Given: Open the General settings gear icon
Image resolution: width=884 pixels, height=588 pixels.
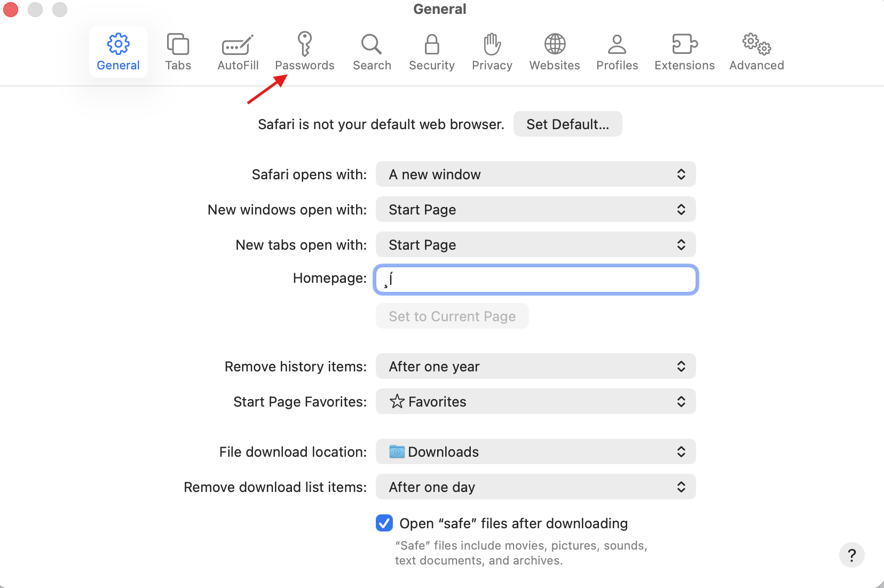Looking at the screenshot, I should click(118, 44).
